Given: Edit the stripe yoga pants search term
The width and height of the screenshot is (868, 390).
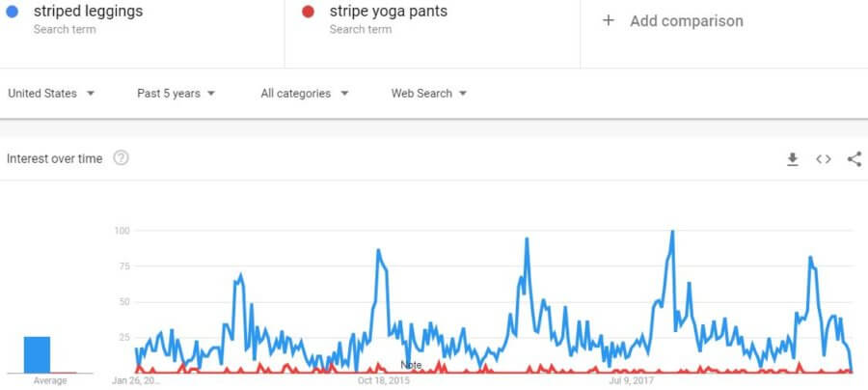Looking at the screenshot, I should click(388, 11).
